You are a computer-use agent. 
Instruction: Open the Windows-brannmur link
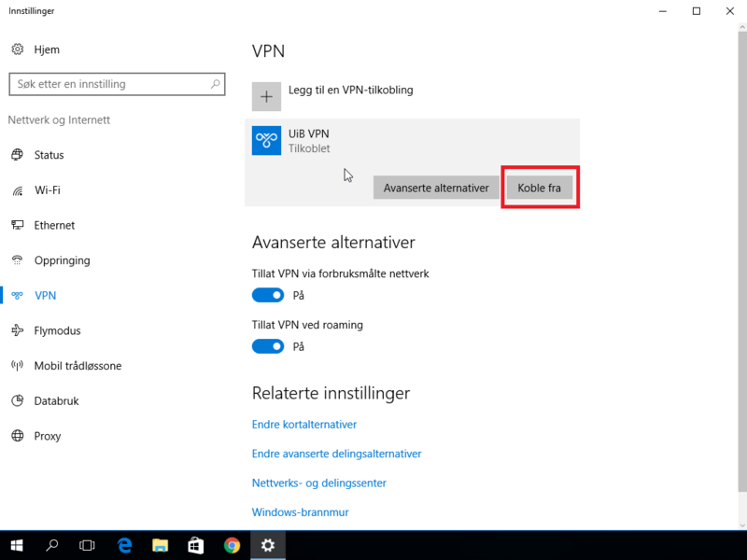[x=300, y=512]
